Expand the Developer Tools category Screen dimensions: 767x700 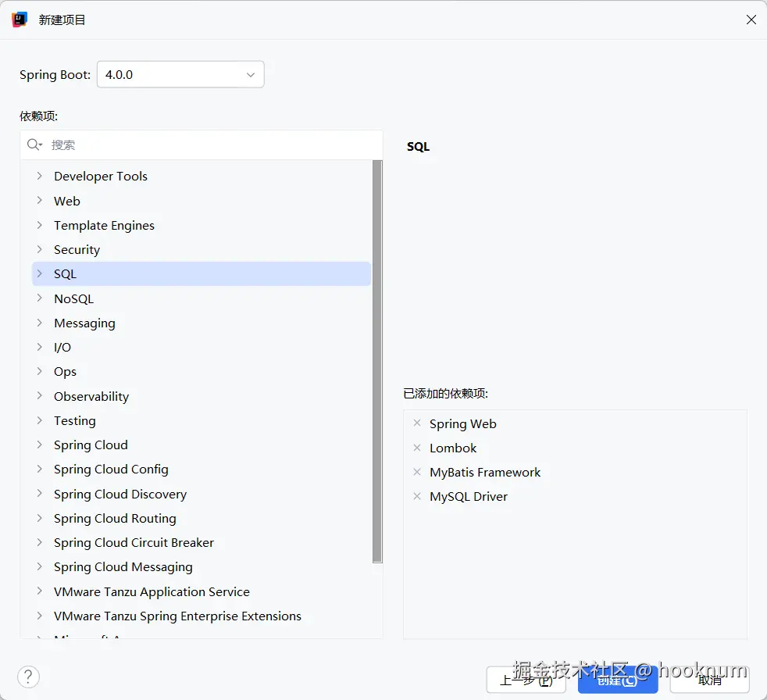click(40, 176)
